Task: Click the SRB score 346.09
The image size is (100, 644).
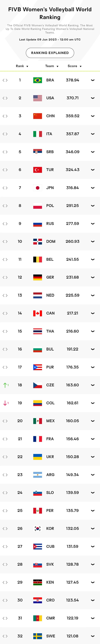Action: [72, 152]
